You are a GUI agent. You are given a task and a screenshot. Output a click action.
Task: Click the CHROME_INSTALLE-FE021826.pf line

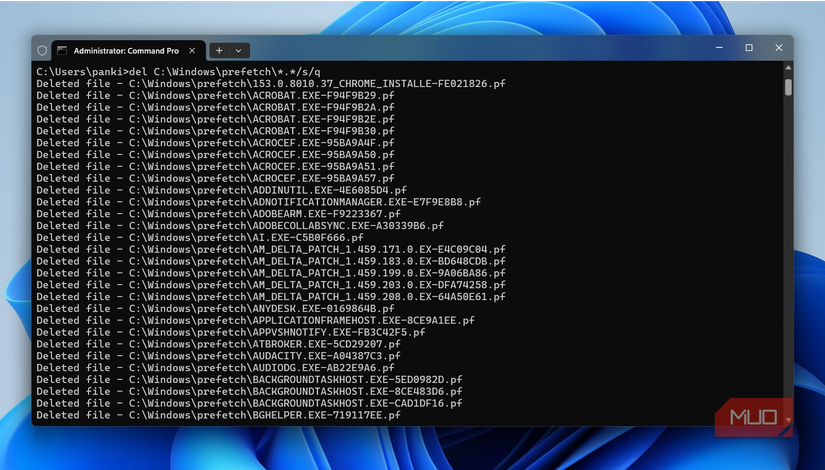coord(271,84)
